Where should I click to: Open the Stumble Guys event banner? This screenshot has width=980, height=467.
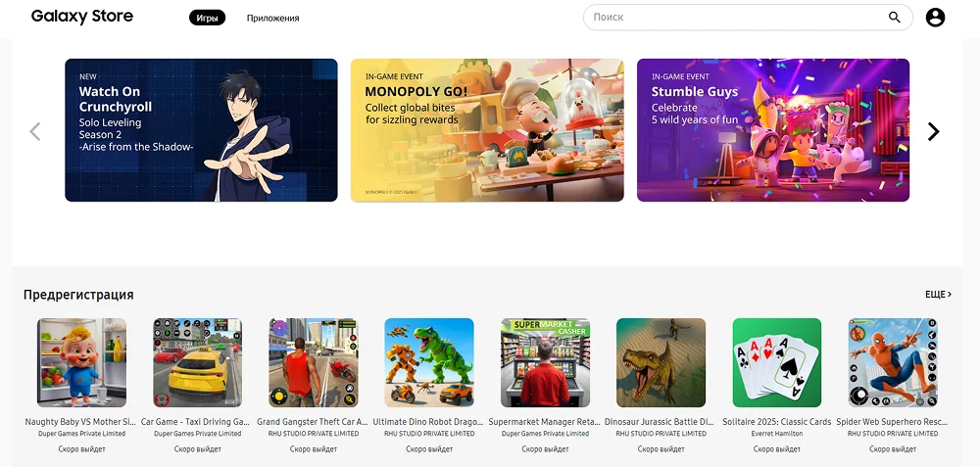point(773,130)
